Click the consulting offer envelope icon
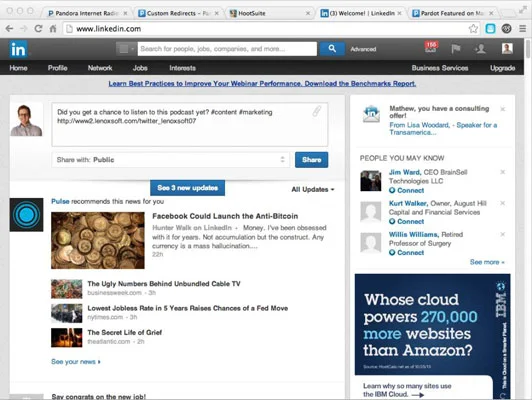 click(x=371, y=114)
